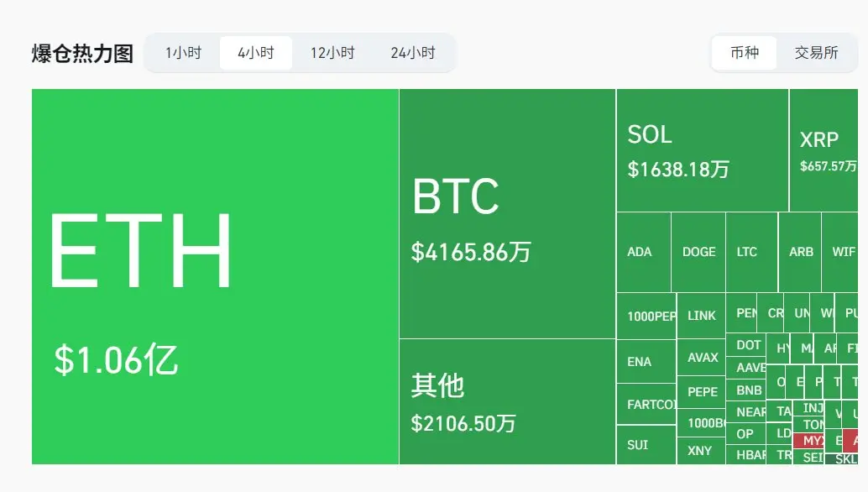Switch to the 1小时 time range tab

183,53
